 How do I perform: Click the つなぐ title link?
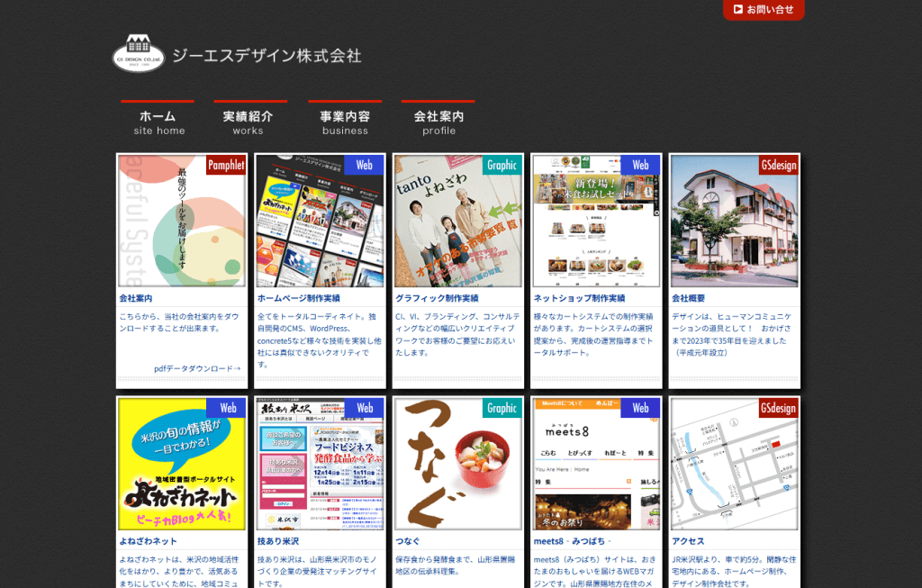408,541
